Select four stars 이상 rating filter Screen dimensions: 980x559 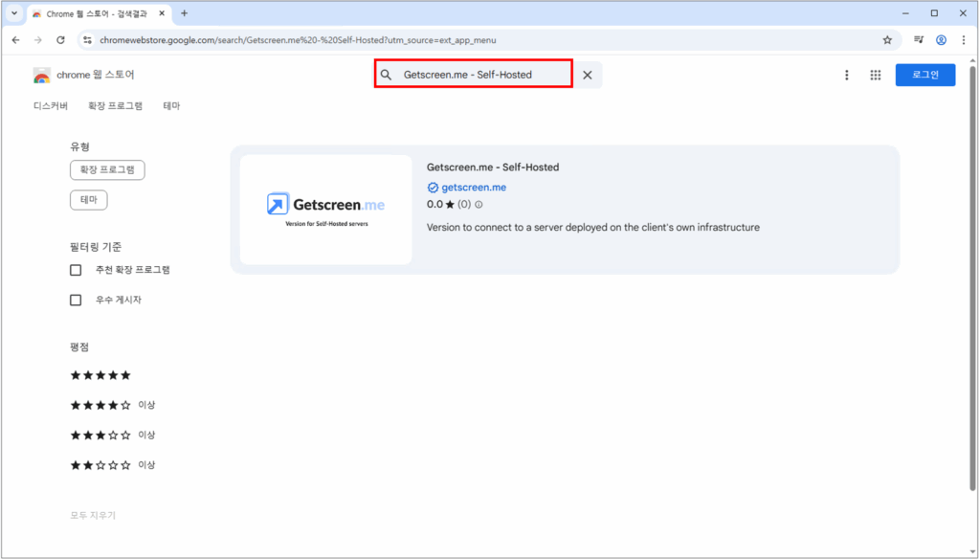click(x=113, y=405)
